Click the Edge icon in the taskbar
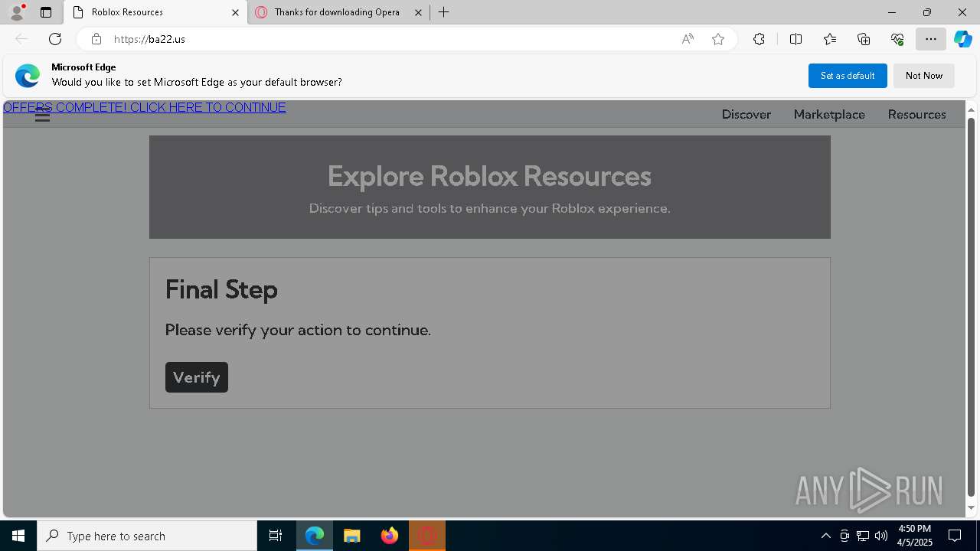The image size is (980, 551). [x=315, y=536]
